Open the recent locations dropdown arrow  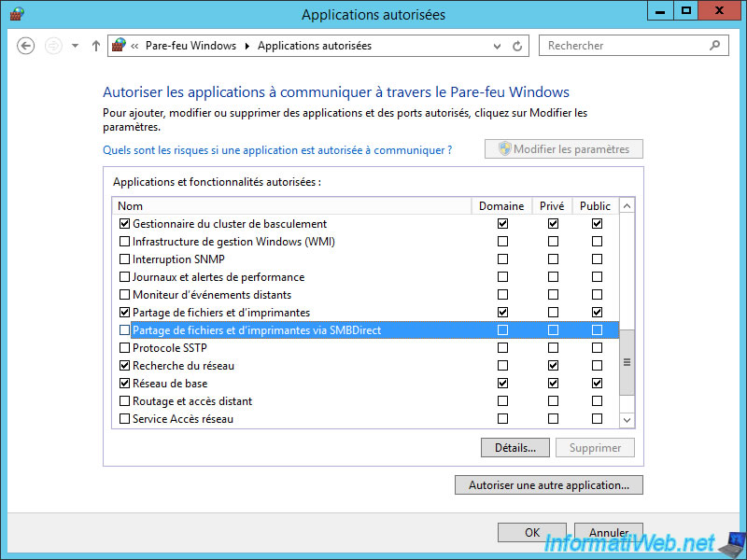pyautogui.click(x=75, y=46)
